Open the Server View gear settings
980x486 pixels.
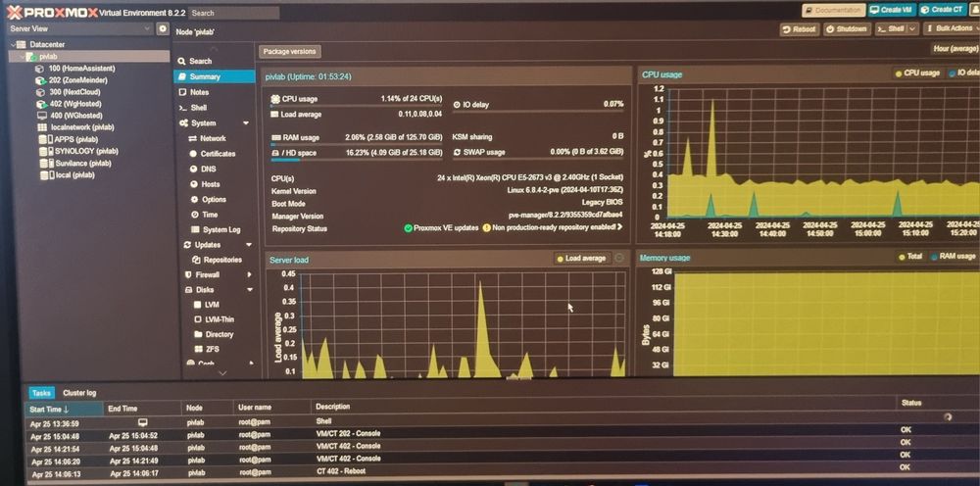(163, 28)
